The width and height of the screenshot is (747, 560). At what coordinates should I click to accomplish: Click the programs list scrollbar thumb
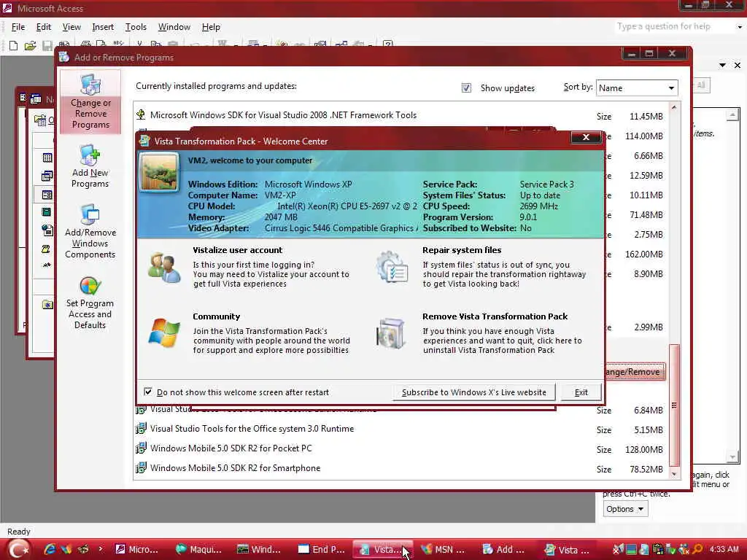click(673, 405)
